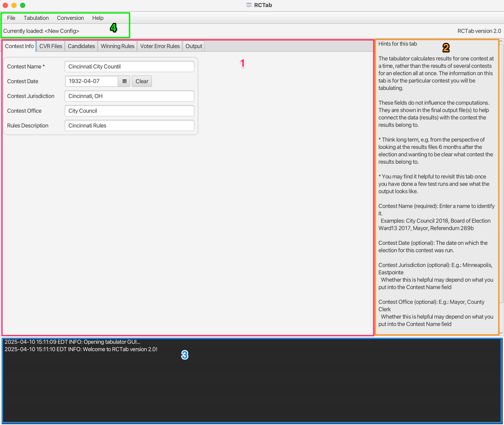Switch to the CVR Files tab
The width and height of the screenshot is (504, 425).
[x=51, y=46]
